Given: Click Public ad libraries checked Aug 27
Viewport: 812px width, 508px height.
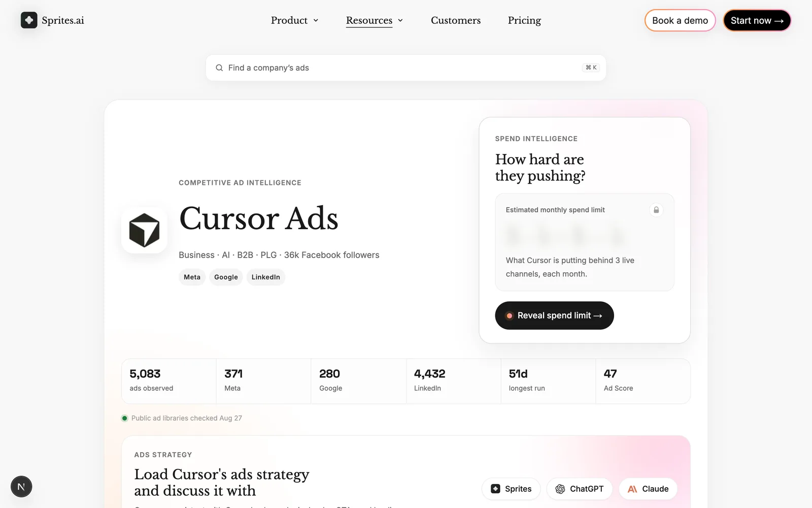Looking at the screenshot, I should pyautogui.click(x=187, y=418).
